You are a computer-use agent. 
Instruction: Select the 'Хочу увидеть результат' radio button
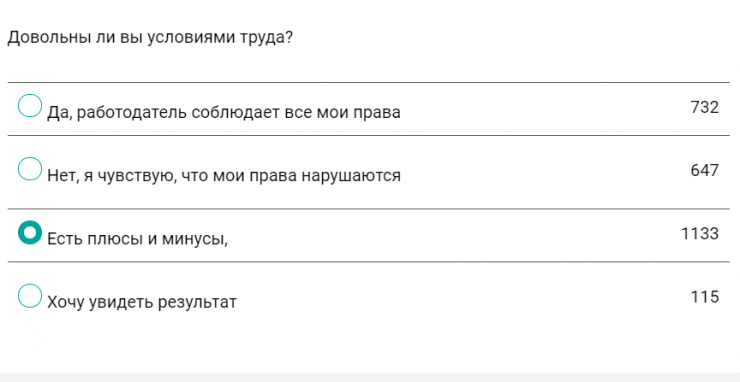(x=30, y=296)
